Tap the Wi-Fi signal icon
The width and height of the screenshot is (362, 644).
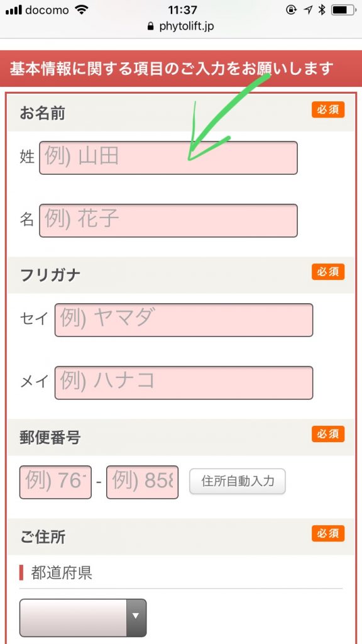(82, 10)
